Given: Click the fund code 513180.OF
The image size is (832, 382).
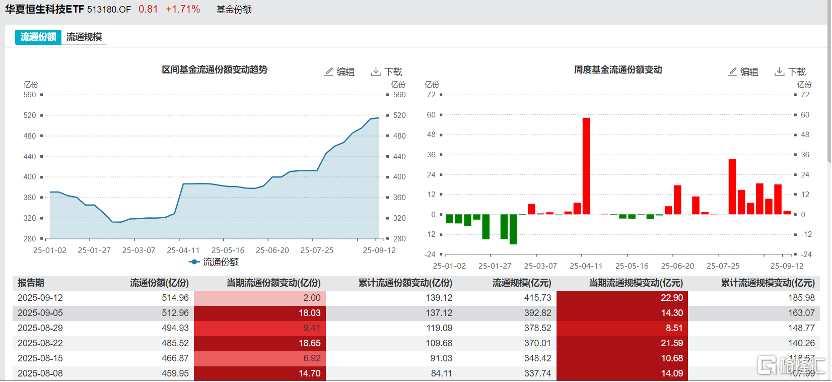Looking at the screenshot, I should tap(108, 10).
